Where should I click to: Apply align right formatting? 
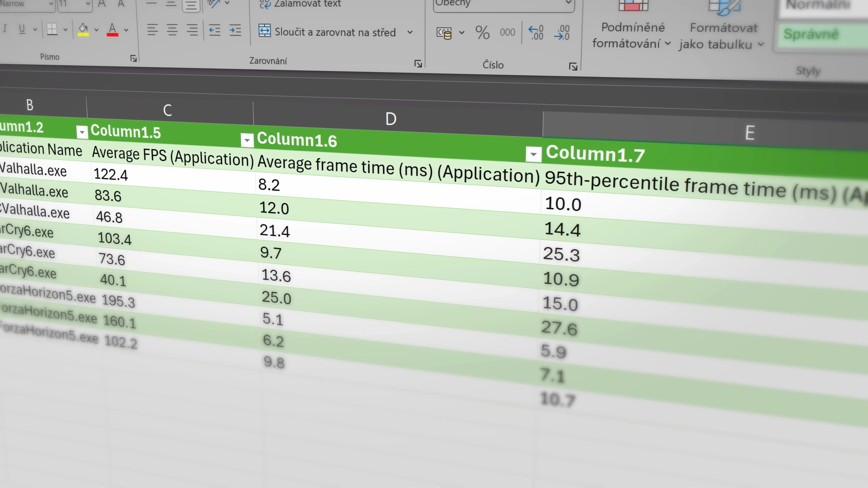[x=192, y=30]
